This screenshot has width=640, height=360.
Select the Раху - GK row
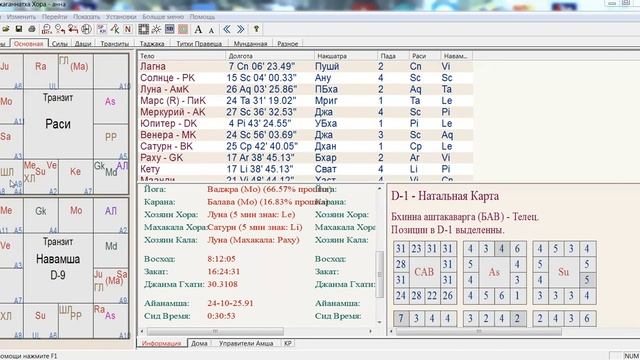pyautogui.click(x=305, y=158)
